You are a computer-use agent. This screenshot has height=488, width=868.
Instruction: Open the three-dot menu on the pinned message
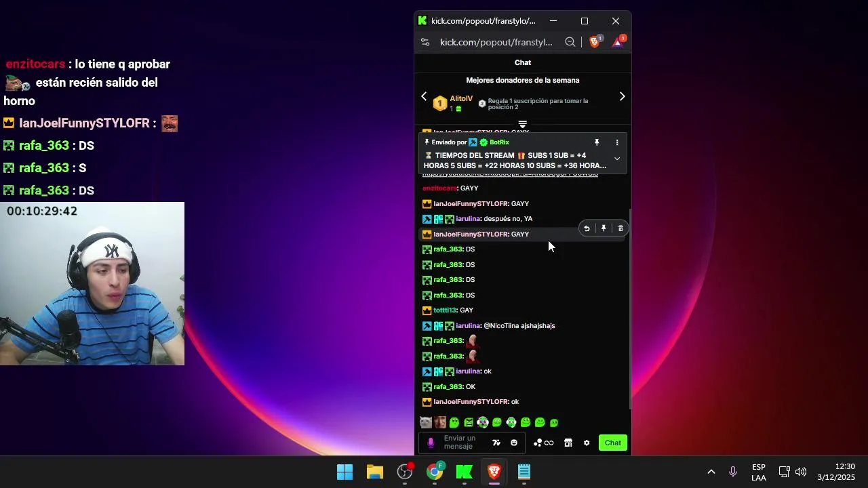point(617,142)
